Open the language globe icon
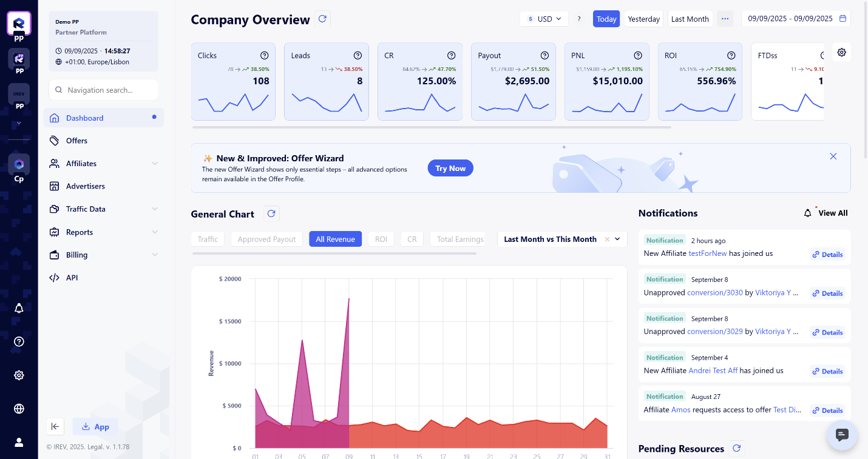868x459 pixels. tap(19, 409)
